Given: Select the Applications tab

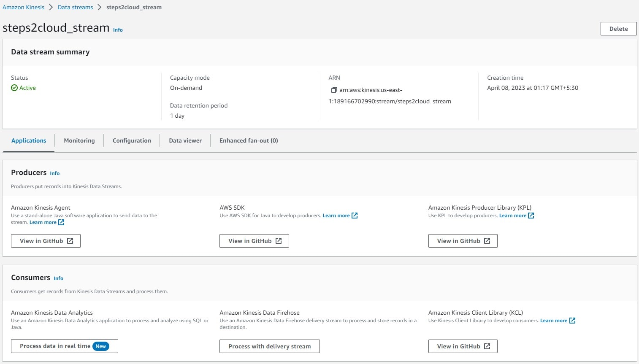Looking at the screenshot, I should (x=29, y=140).
